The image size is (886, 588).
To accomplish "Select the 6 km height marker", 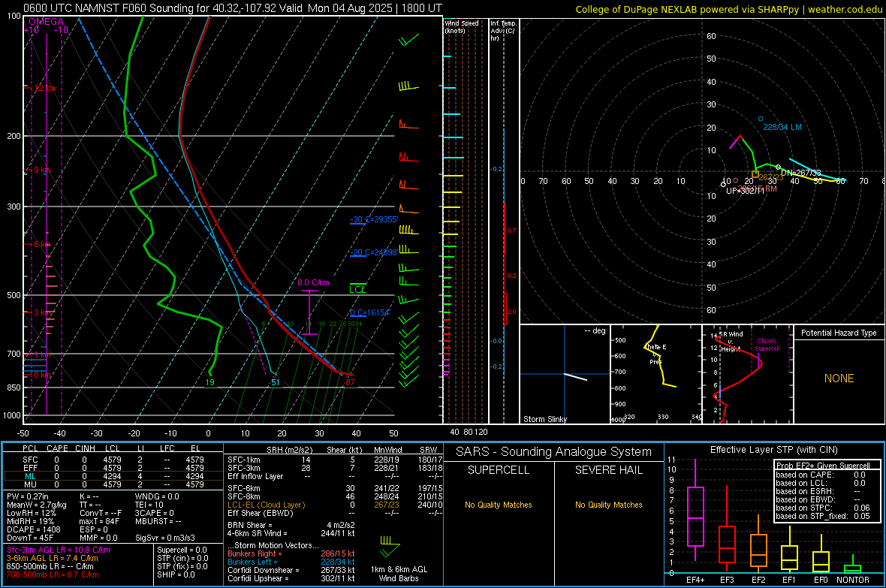I will [43, 244].
